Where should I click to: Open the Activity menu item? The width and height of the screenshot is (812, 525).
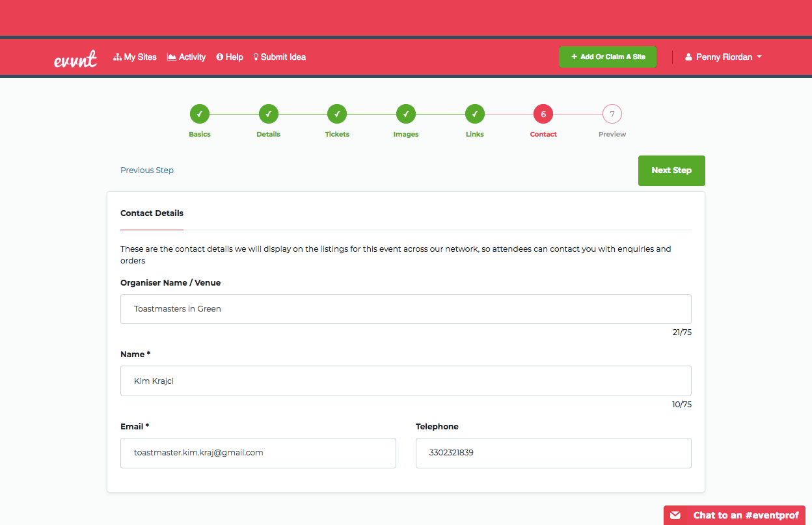point(186,57)
